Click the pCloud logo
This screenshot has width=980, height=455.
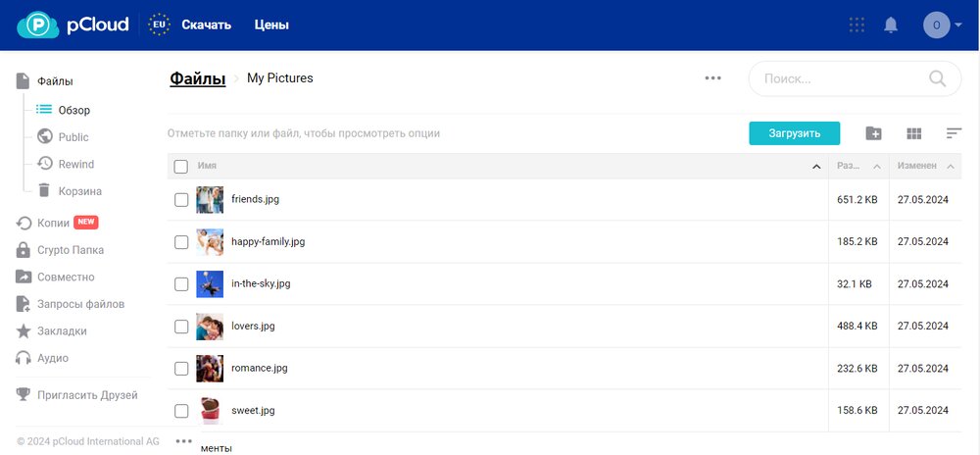coord(73,25)
